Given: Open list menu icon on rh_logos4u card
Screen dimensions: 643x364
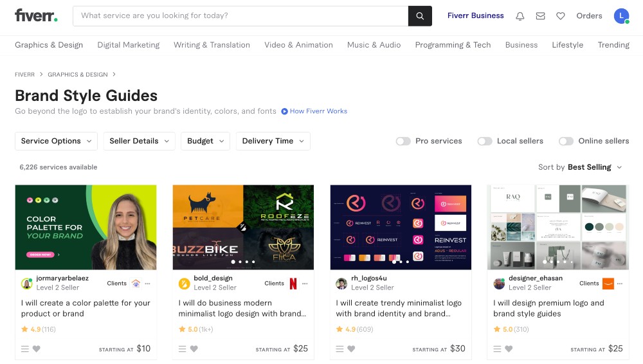Looking at the screenshot, I should click(x=340, y=349).
